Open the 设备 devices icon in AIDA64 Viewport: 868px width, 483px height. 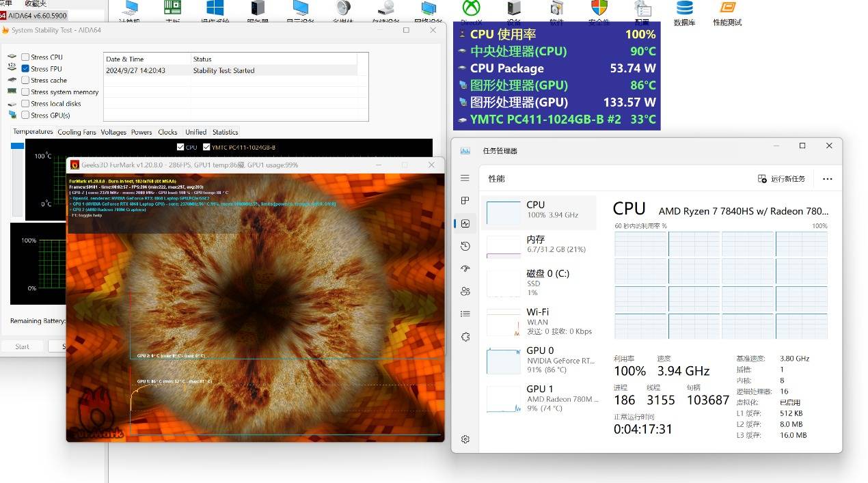point(514,8)
